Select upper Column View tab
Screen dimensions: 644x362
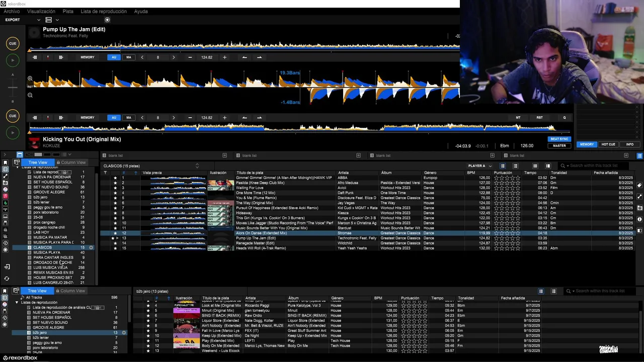71,162
